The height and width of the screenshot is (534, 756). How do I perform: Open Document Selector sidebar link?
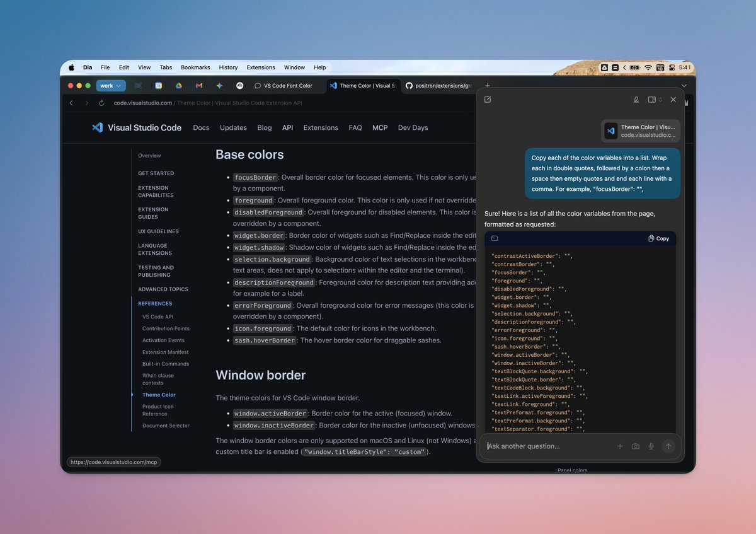pyautogui.click(x=166, y=426)
